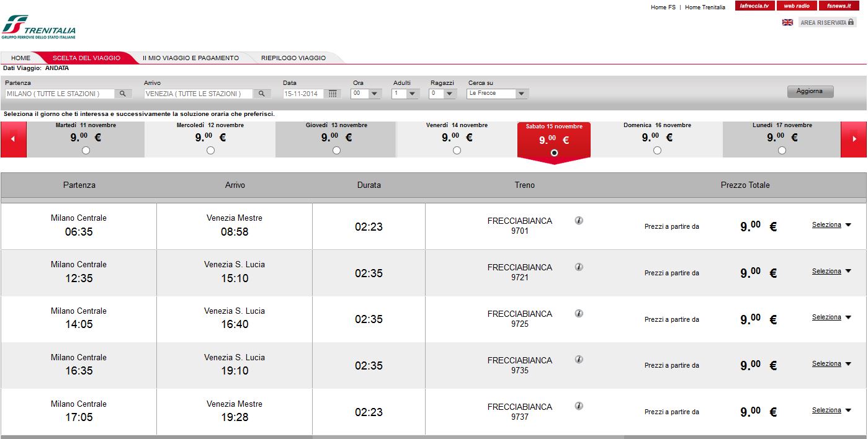Open the web radio badge
868x439 pixels.
797,6
